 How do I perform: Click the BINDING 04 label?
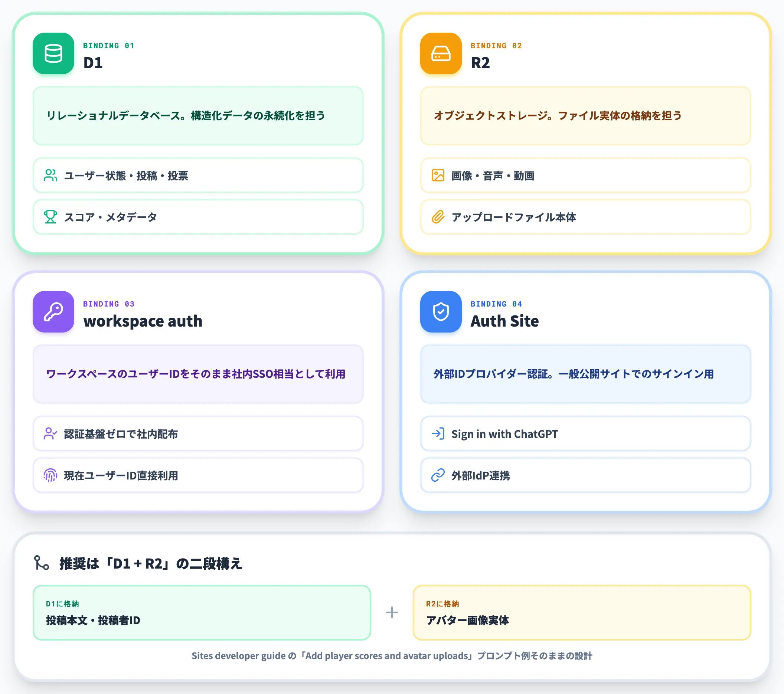496,304
